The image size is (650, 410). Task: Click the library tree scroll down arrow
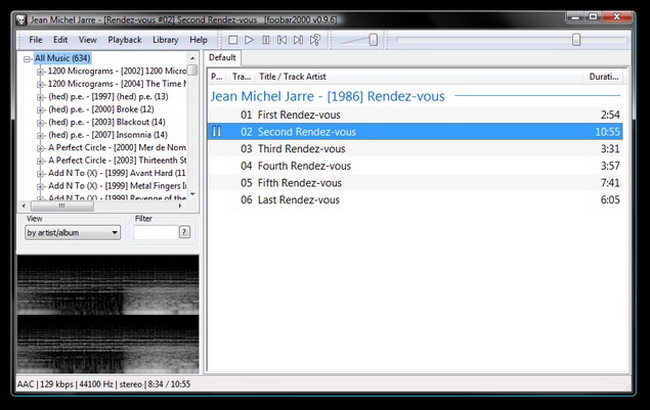tap(192, 194)
